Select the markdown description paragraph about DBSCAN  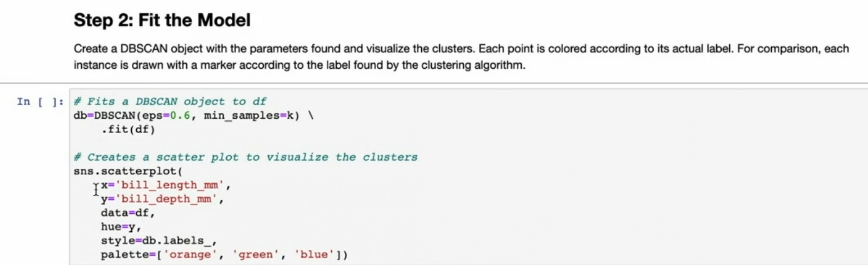coord(461,56)
